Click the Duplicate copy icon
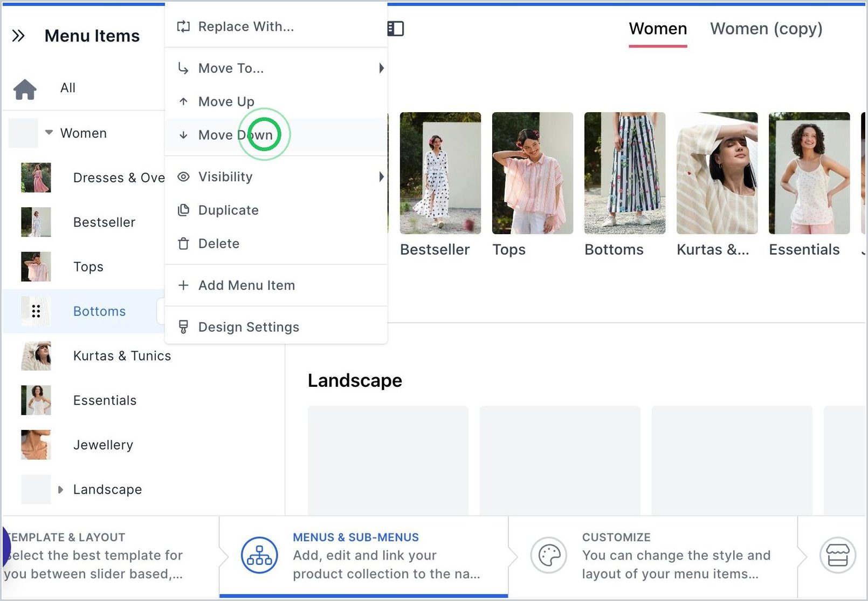Image resolution: width=868 pixels, height=601 pixels. [183, 210]
